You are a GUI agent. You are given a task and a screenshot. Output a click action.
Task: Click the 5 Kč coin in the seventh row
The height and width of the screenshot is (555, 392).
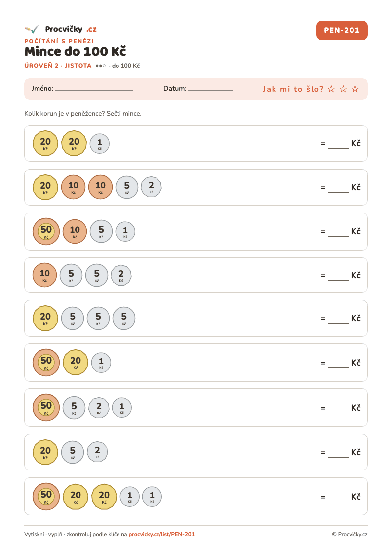point(74,407)
